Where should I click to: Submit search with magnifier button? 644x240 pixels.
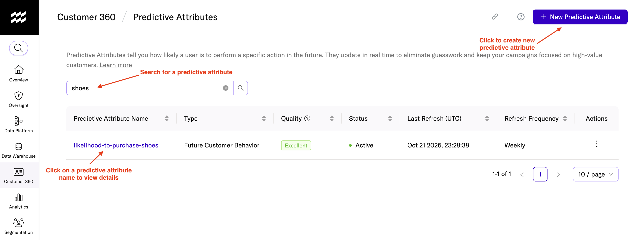click(240, 88)
